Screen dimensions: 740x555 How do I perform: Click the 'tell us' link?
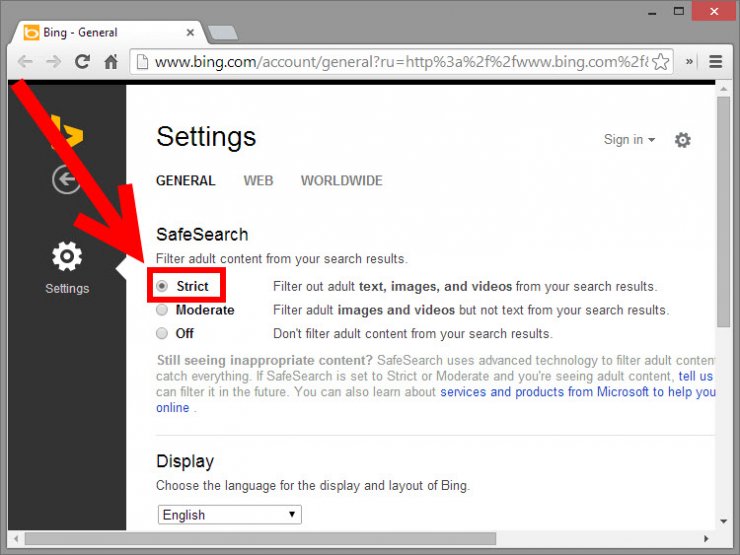(x=695, y=376)
